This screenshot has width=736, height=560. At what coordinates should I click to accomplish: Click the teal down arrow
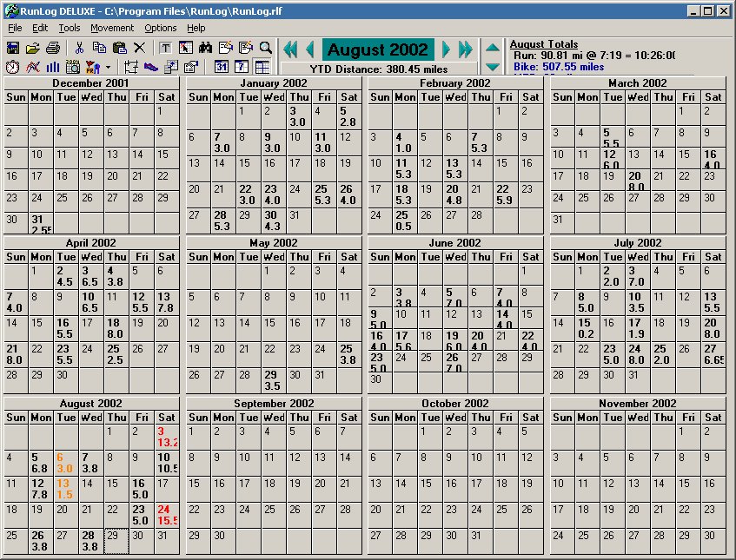point(493,67)
